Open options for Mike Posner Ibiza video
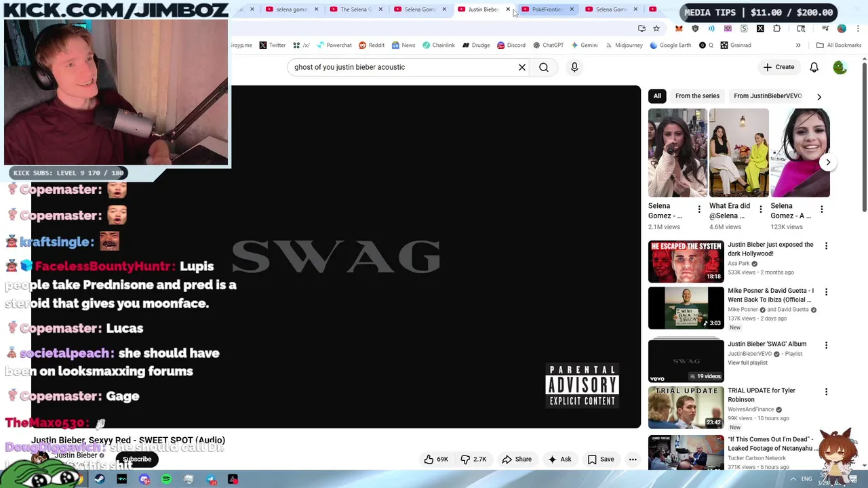 tap(826, 291)
